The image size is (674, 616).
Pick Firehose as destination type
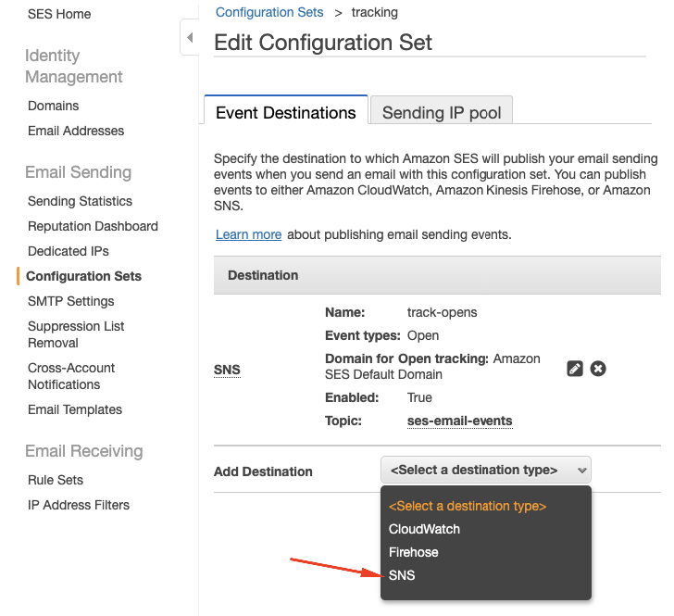[413, 552]
